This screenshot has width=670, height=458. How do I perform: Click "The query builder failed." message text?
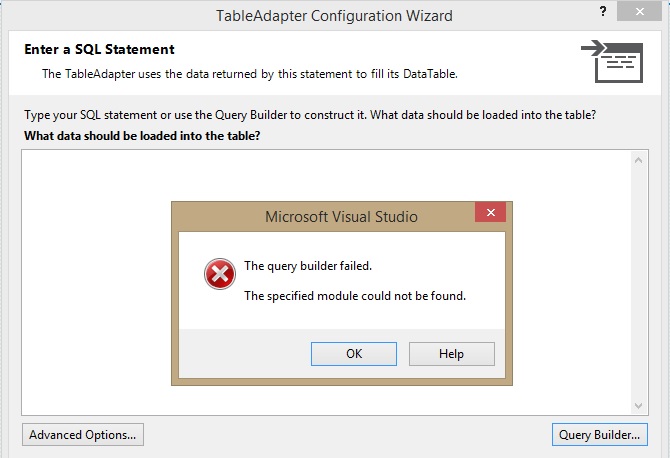(308, 266)
